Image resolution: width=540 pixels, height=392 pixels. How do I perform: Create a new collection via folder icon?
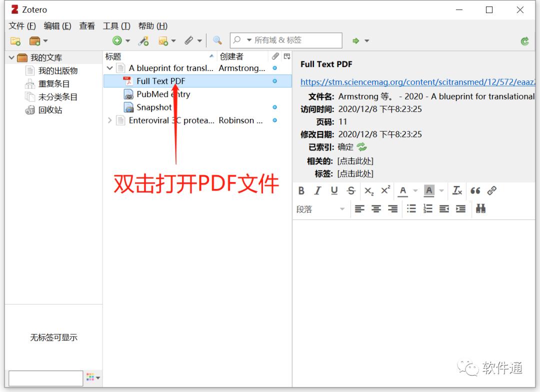pyautogui.click(x=15, y=41)
